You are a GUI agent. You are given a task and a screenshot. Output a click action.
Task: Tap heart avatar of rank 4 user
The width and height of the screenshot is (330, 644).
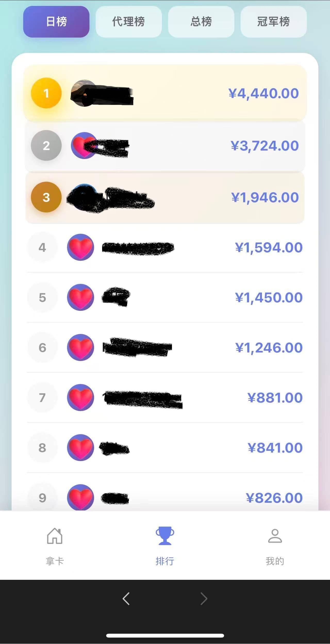tap(80, 247)
